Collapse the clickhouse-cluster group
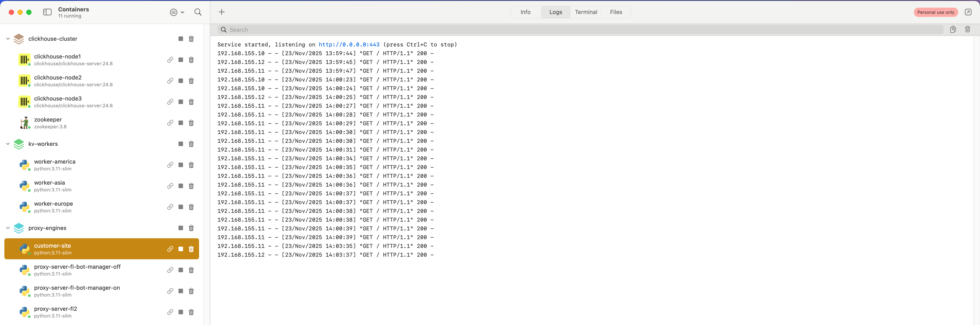The image size is (980, 325). [8, 39]
